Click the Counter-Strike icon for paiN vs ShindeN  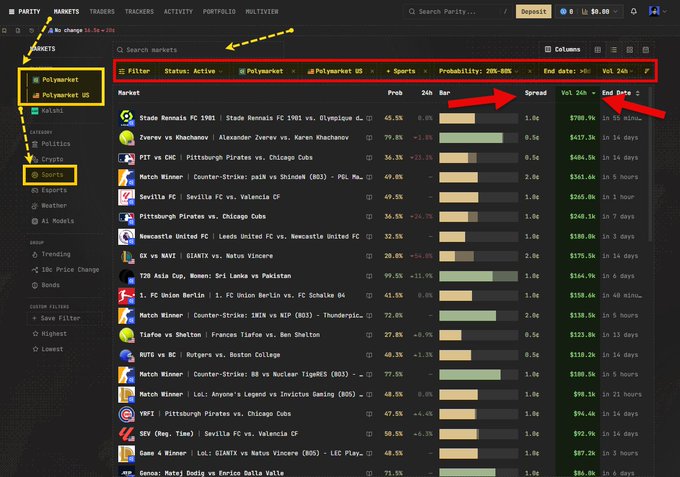(x=127, y=177)
